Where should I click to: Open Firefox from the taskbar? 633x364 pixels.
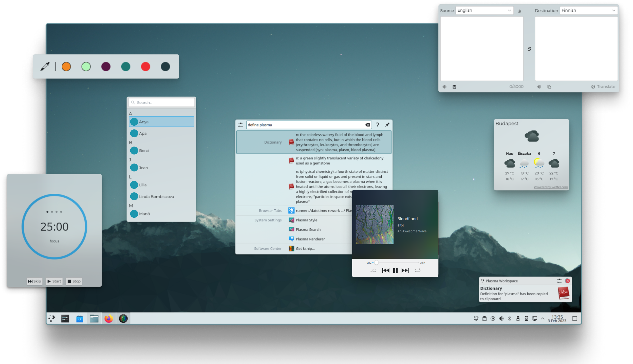point(109,318)
